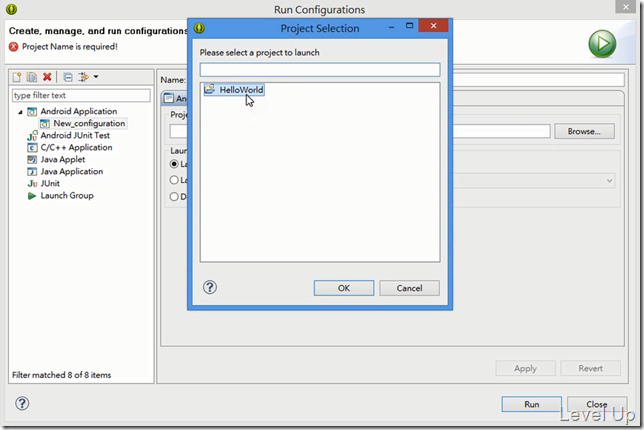
Task: Select C/C++ Application launch type
Action: point(76,147)
